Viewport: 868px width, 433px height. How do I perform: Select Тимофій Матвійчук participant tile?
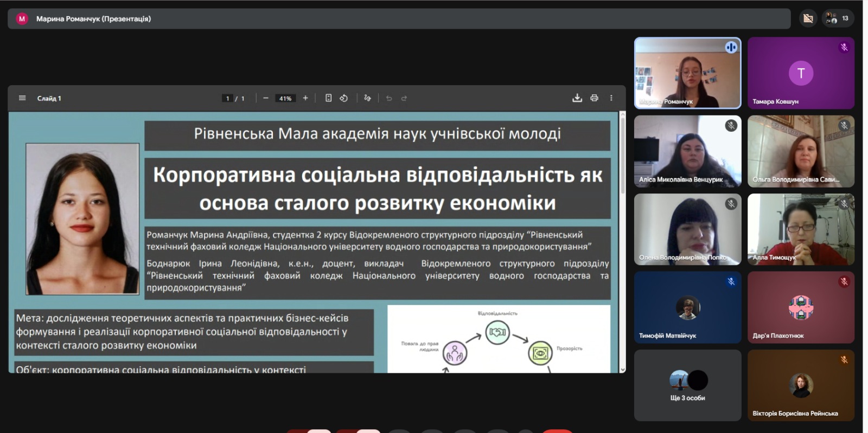(x=687, y=307)
